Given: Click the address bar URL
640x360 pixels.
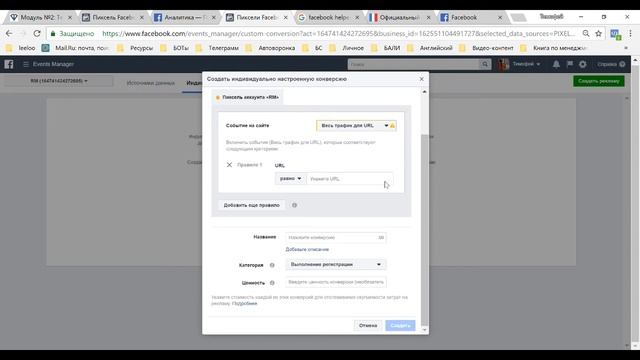Looking at the screenshot, I should pos(339,33).
